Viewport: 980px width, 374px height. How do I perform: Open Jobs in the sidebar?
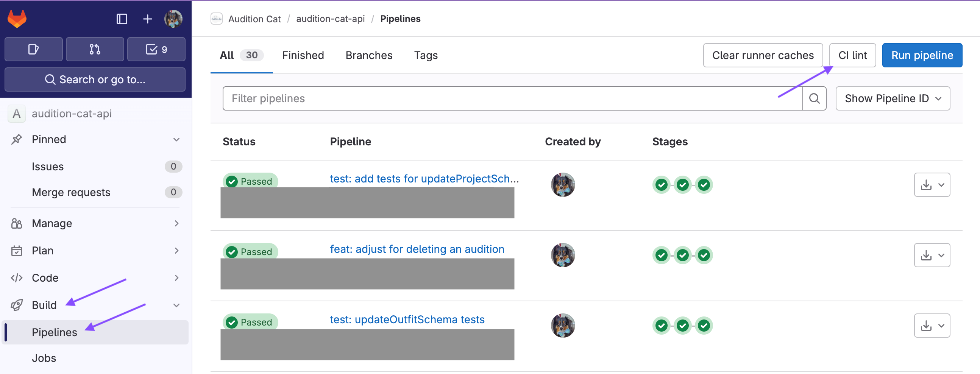pyautogui.click(x=44, y=358)
